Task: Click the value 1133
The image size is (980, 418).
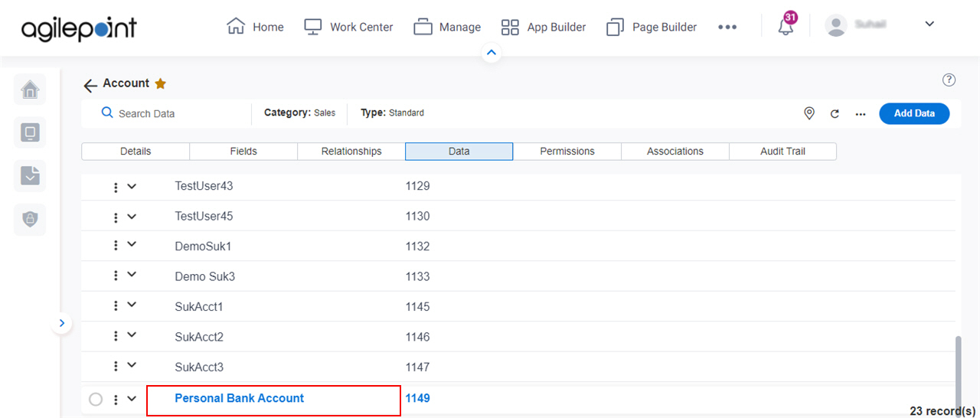Action: coord(418,276)
